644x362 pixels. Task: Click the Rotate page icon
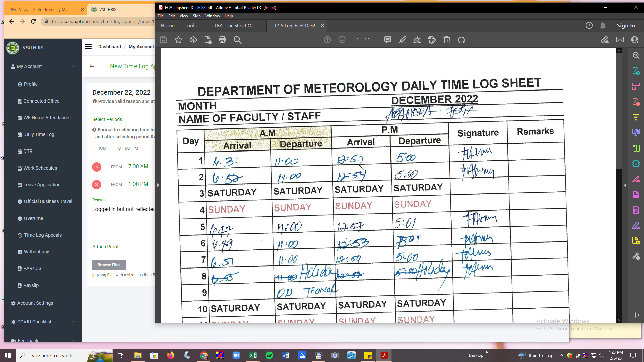(462, 40)
